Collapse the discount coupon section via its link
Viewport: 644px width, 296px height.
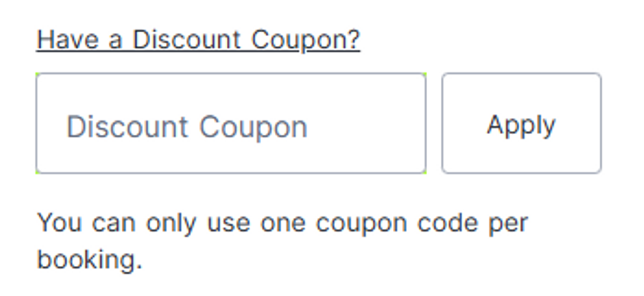[x=198, y=40]
